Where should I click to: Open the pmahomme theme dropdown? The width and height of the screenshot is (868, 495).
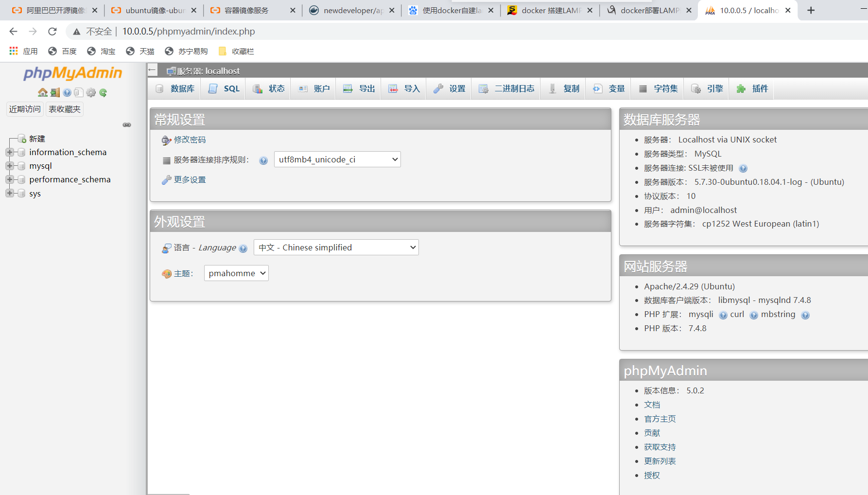click(236, 273)
